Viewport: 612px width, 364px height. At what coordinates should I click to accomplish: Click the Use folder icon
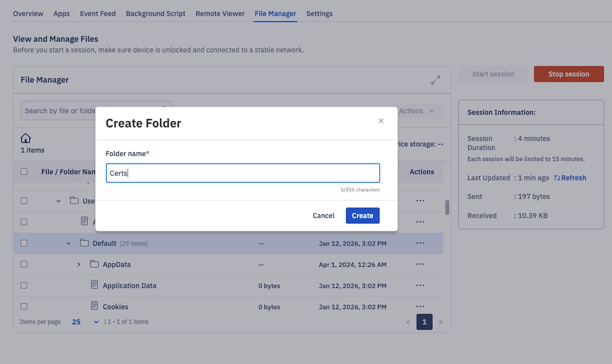(74, 201)
